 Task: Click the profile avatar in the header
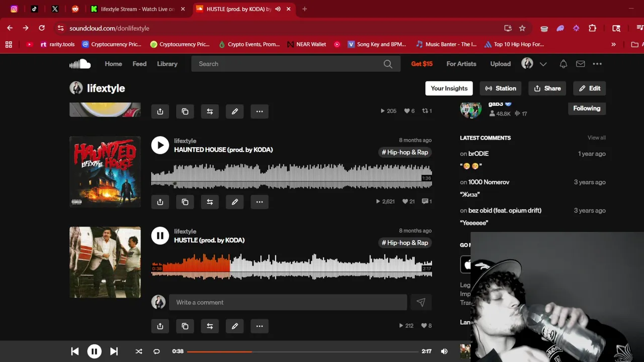pyautogui.click(x=527, y=63)
